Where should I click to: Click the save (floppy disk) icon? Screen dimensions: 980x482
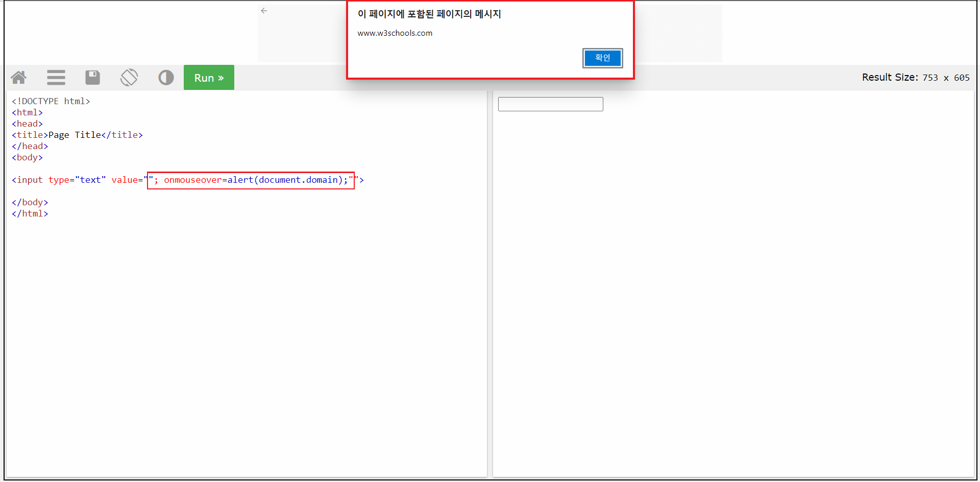coord(92,78)
